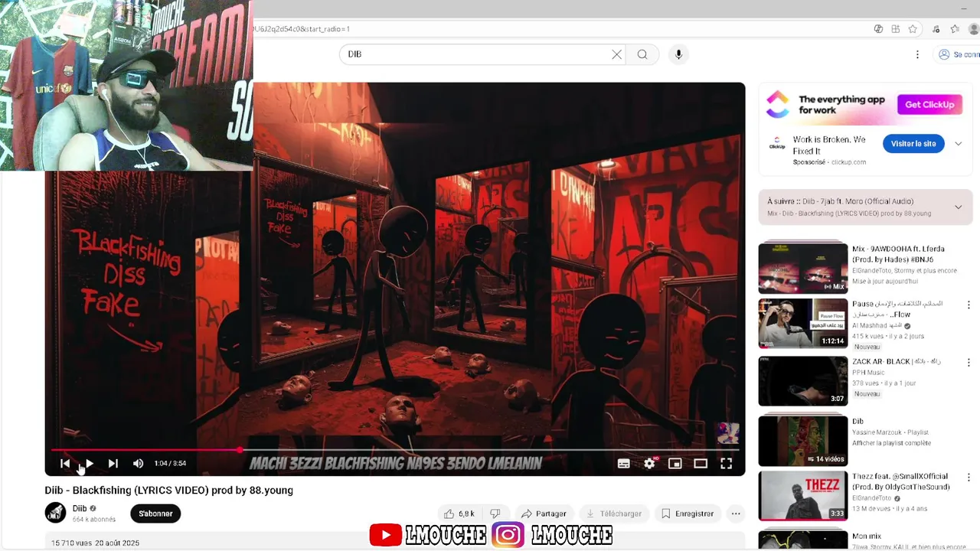The width and height of the screenshot is (980, 551).
Task: Open the browser media control icon
Action: [936, 29]
